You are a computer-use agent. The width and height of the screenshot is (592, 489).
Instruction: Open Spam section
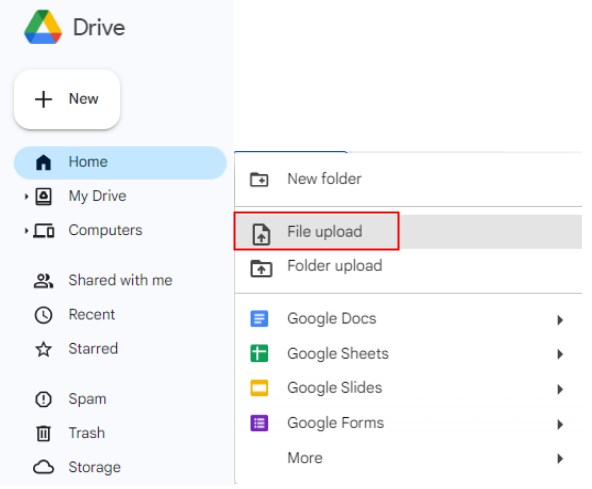click(x=120, y=399)
